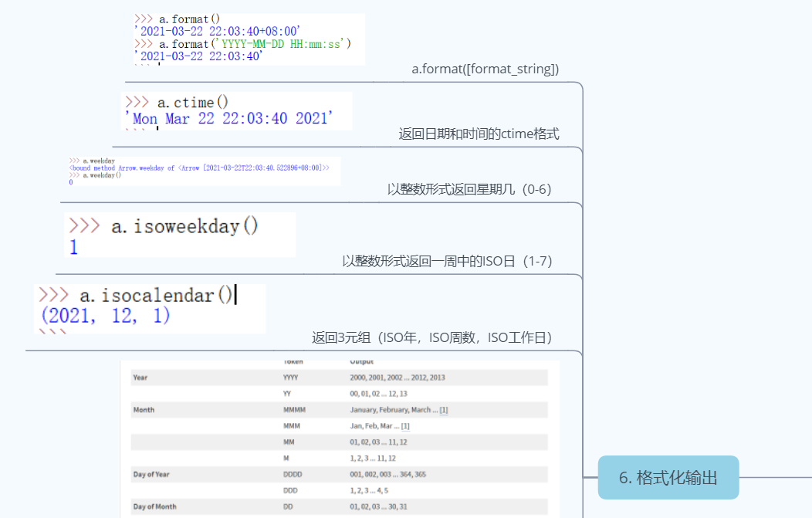Select the "以整数形式返回星期几 (0-6)" node
812x518 pixels.
[x=469, y=190]
